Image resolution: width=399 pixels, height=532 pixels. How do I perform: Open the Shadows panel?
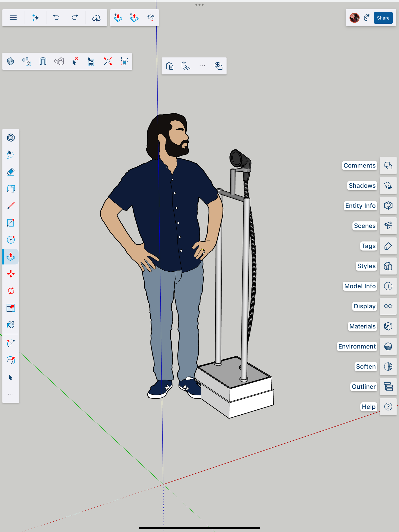click(388, 186)
